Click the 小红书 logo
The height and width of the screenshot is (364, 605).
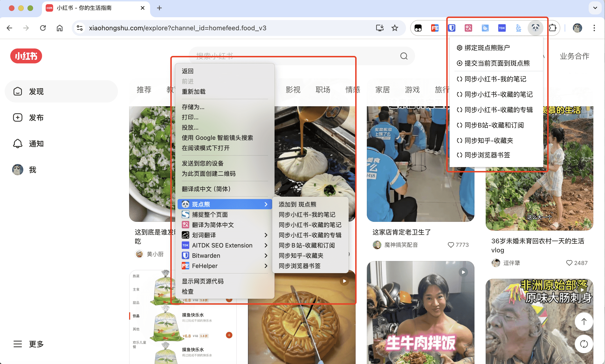coord(26,56)
